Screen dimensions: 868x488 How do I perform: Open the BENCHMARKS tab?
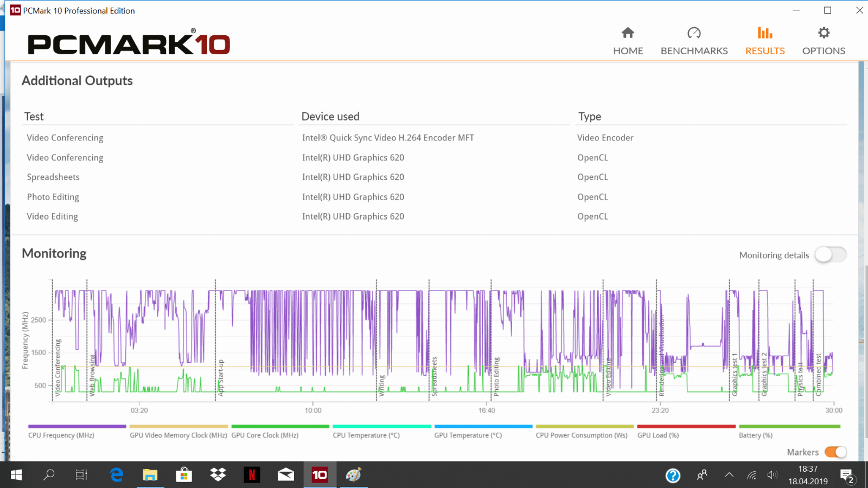tap(694, 41)
